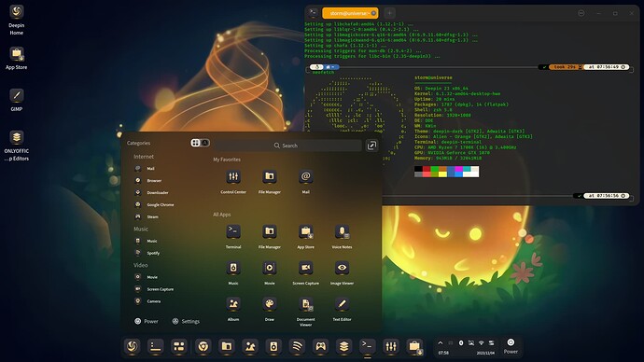The image size is (644, 362).
Task: Open the Mail app in My Favorites
Action: (x=305, y=177)
